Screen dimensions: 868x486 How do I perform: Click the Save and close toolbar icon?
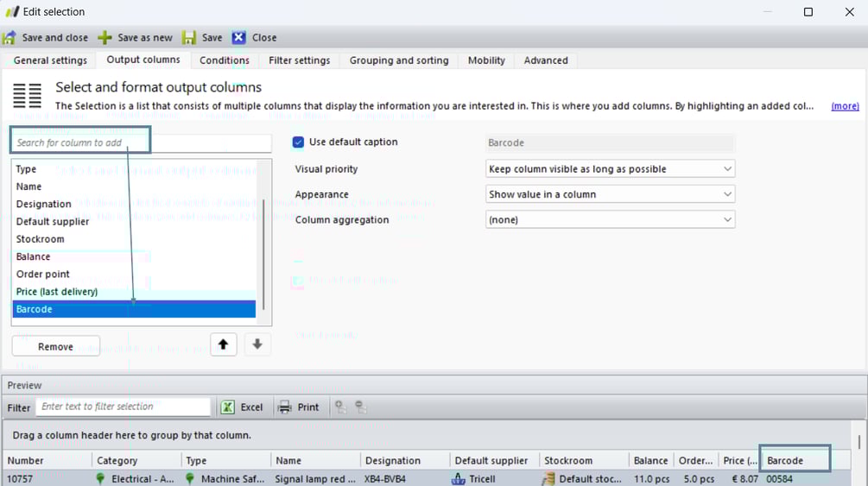10,38
